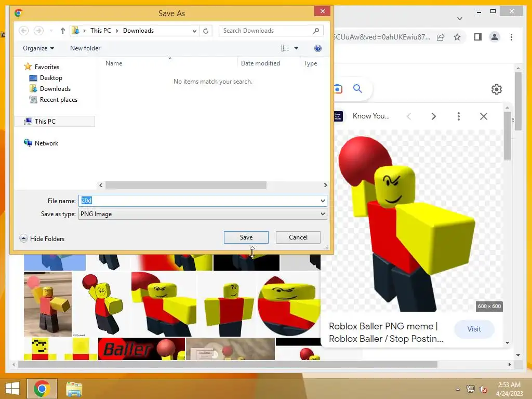532x399 pixels.
Task: Select Network in navigation pane
Action: tap(41, 143)
